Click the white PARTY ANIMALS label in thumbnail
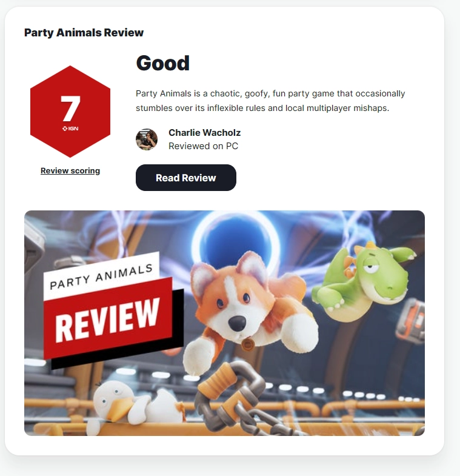The image size is (460, 476). pos(101,277)
